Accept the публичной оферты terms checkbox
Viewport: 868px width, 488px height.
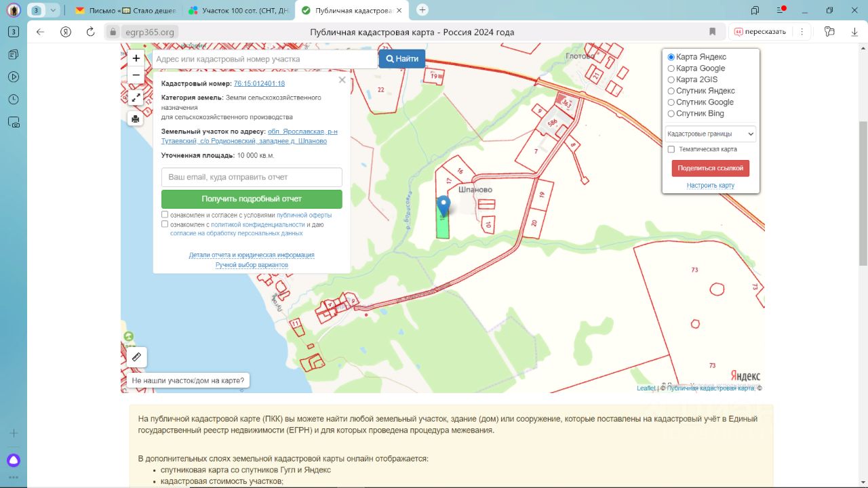(165, 215)
